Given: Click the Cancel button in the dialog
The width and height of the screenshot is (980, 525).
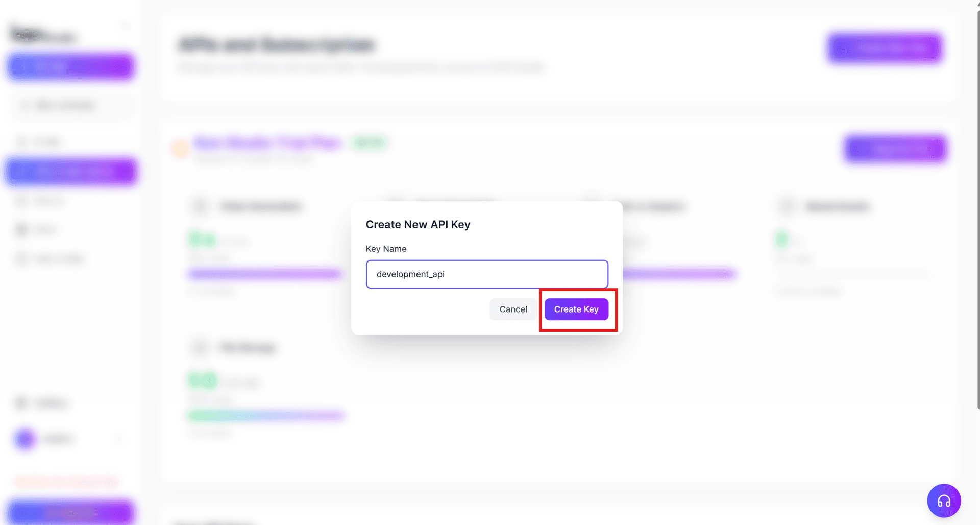Looking at the screenshot, I should tap(513, 309).
